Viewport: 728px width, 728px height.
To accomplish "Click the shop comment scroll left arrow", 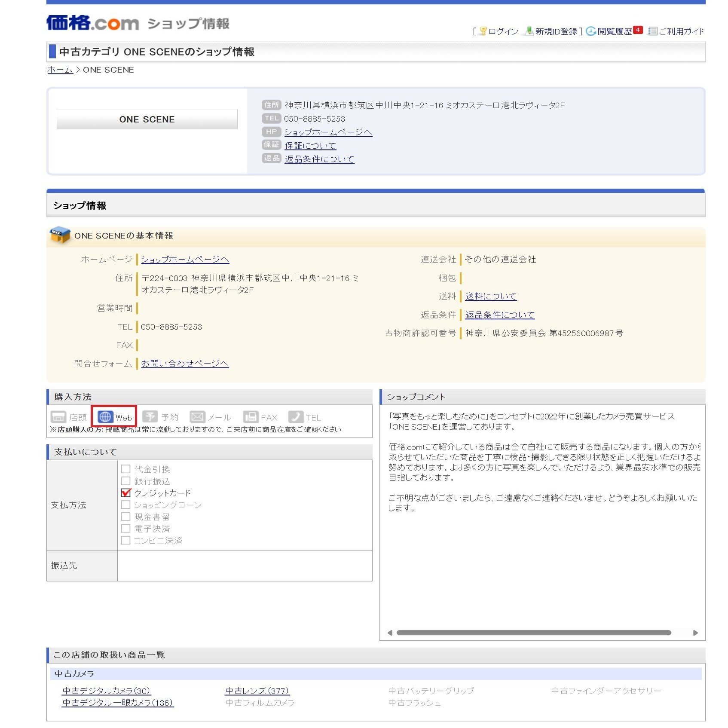I will (x=390, y=633).
